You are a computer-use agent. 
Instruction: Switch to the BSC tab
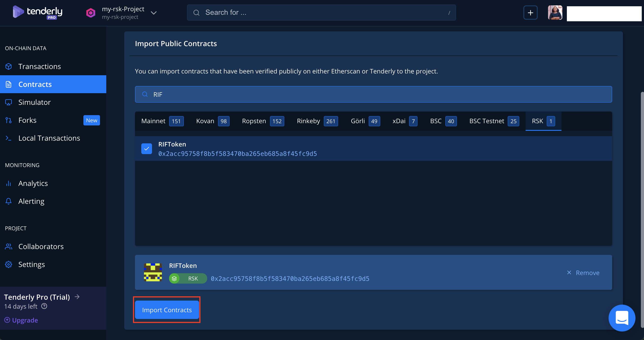(x=443, y=121)
